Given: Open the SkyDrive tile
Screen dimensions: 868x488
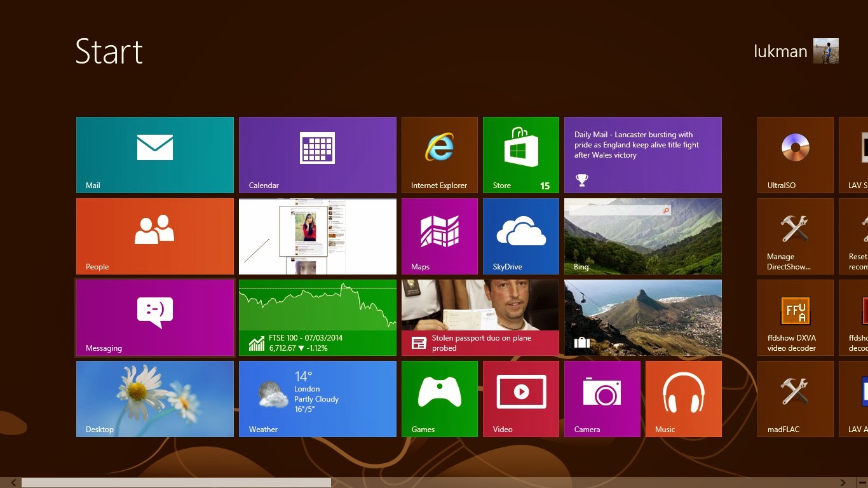Looking at the screenshot, I should (521, 236).
